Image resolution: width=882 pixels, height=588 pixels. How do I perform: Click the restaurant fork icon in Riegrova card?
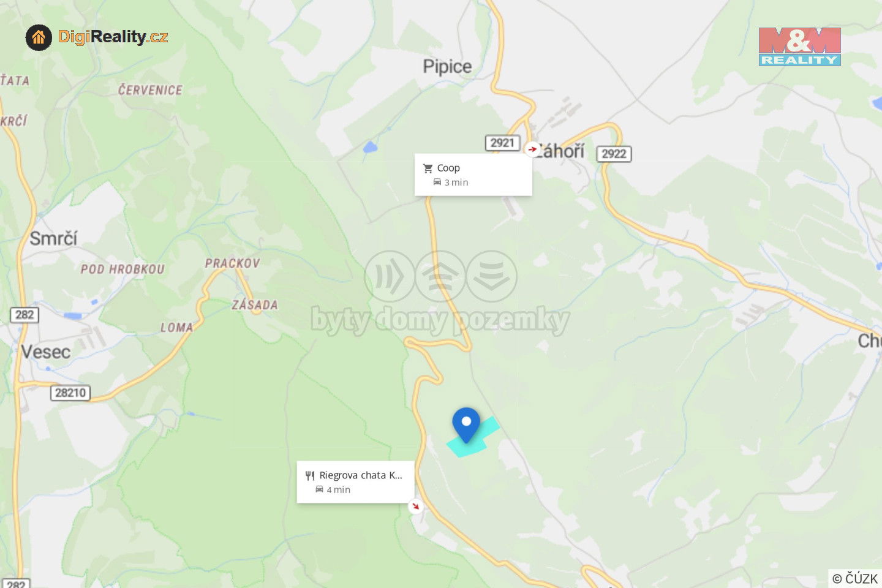pyautogui.click(x=310, y=476)
